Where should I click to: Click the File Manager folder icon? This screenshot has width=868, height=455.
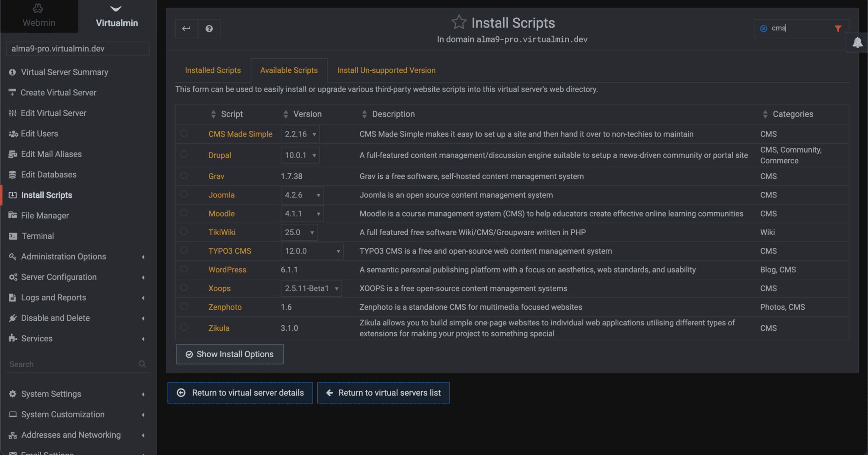(13, 215)
